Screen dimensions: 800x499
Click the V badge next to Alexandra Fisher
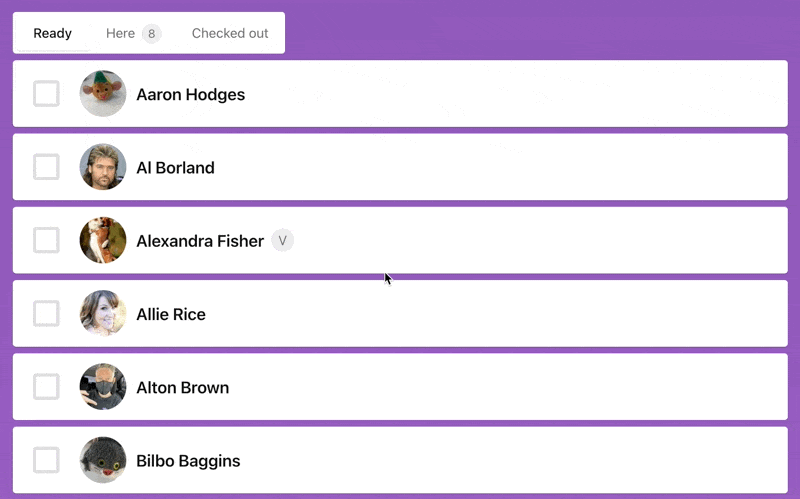283,240
